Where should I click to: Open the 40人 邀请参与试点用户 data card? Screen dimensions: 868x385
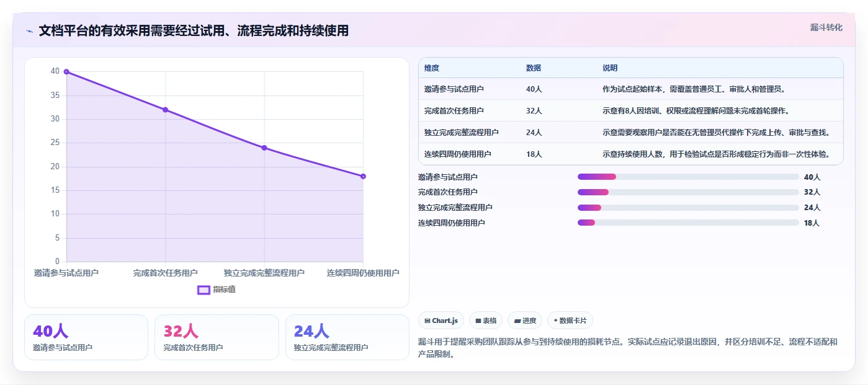(x=86, y=337)
